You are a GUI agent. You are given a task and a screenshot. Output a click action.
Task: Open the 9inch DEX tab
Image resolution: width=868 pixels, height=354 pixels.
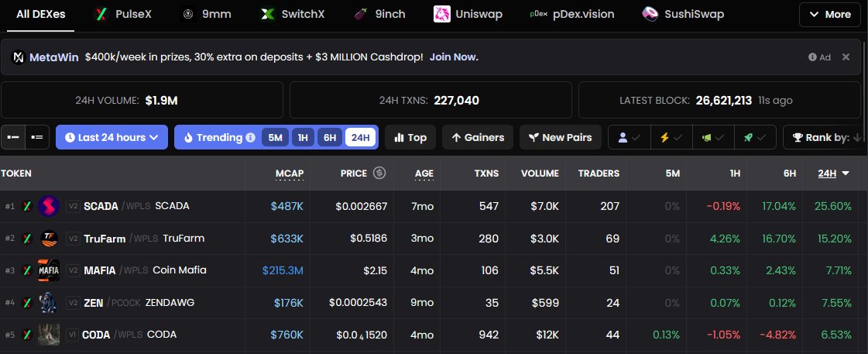379,15
